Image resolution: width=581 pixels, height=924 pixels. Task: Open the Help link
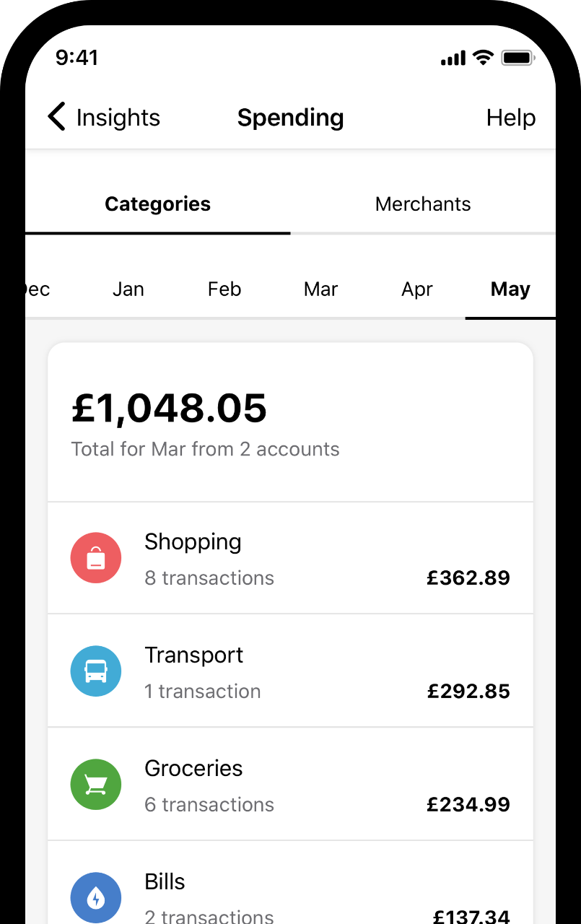click(511, 118)
